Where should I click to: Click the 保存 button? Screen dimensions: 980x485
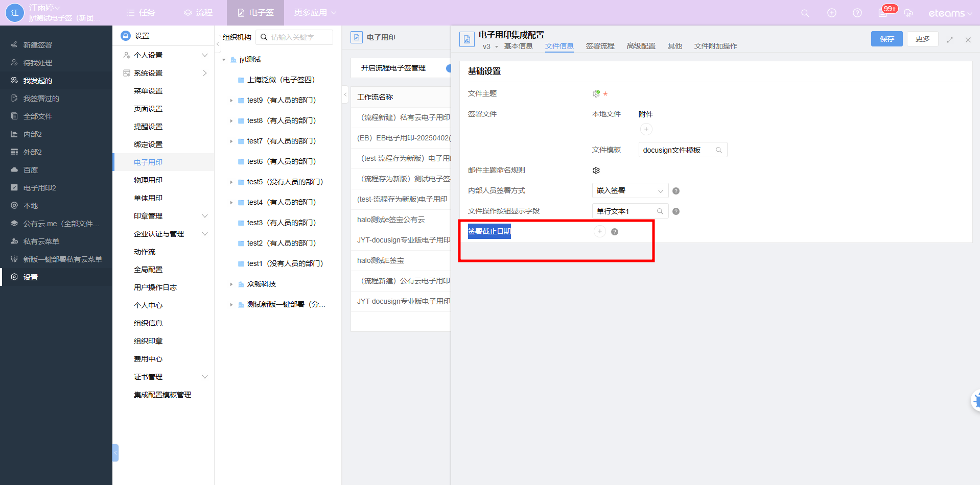tap(886, 39)
